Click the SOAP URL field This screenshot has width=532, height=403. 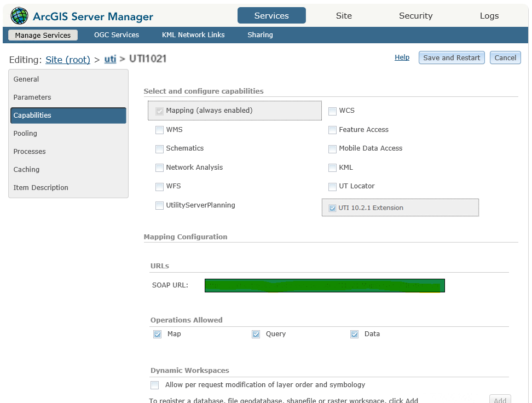325,285
